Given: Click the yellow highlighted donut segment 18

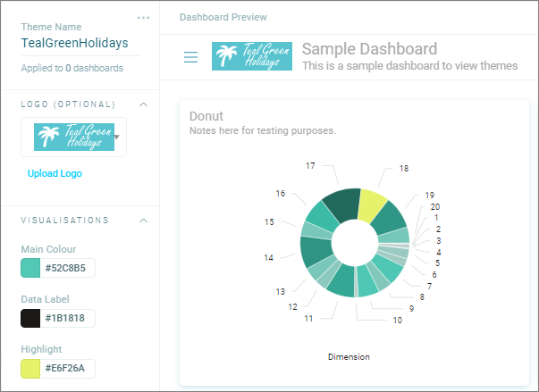Looking at the screenshot, I should (371, 206).
